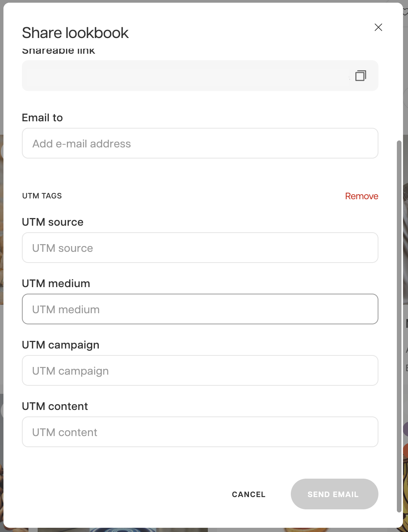Focus the Add e-mail address field

[200, 143]
